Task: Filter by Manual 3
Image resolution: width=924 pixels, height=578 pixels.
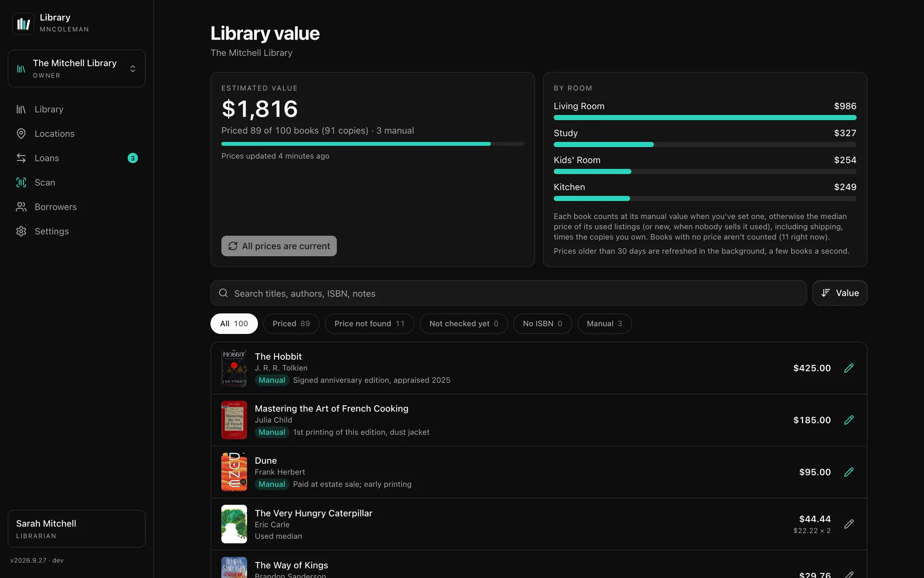Action: 604,324
